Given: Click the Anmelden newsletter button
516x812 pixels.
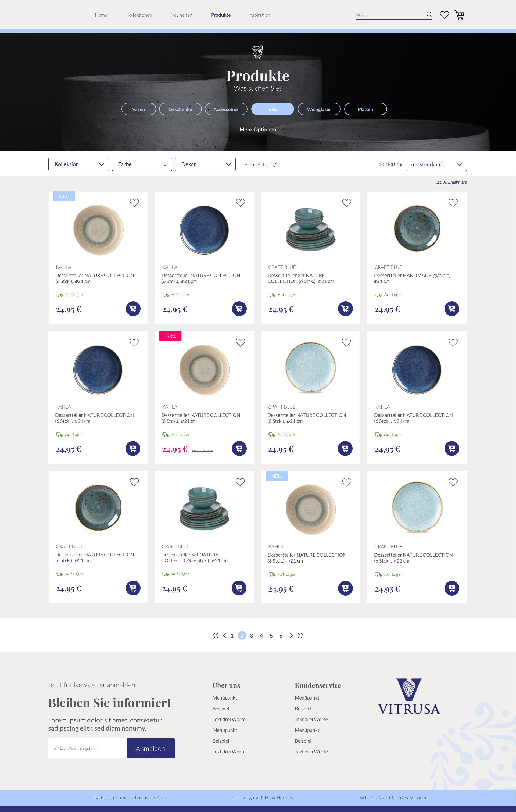Looking at the screenshot, I should [150, 748].
